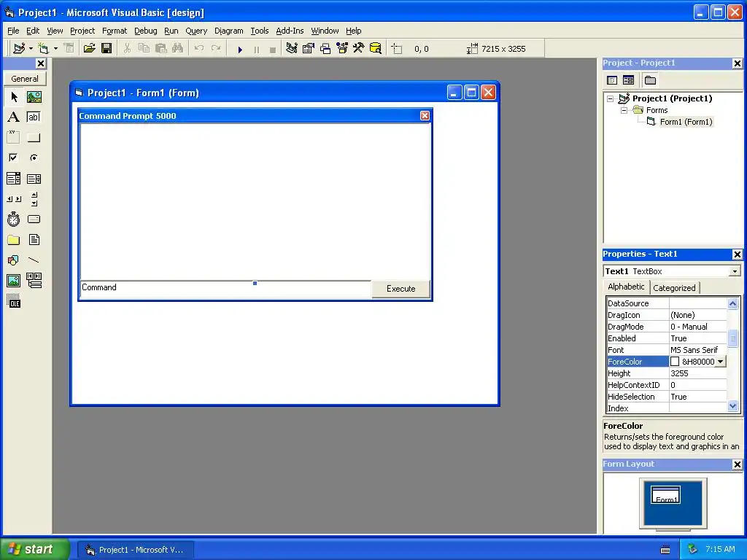Open the Form Layout Window toolbar icon
The width and height of the screenshot is (747, 560).
(x=325, y=49)
